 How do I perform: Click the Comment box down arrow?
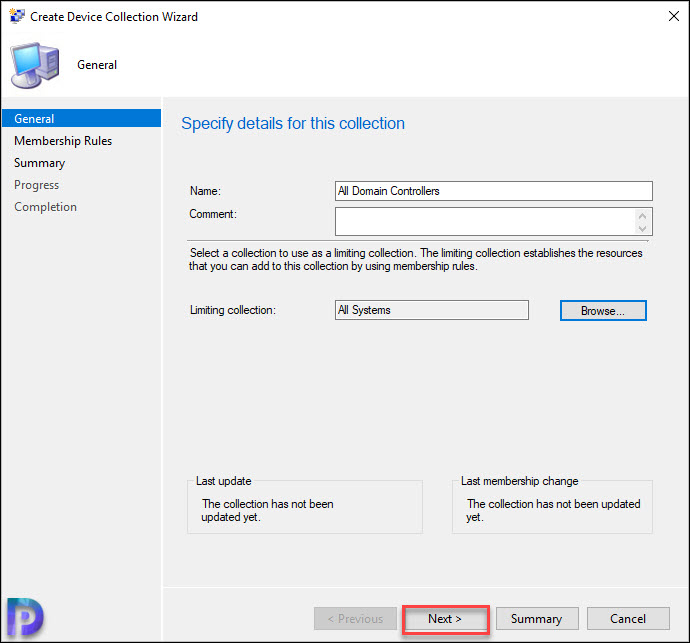click(x=642, y=228)
